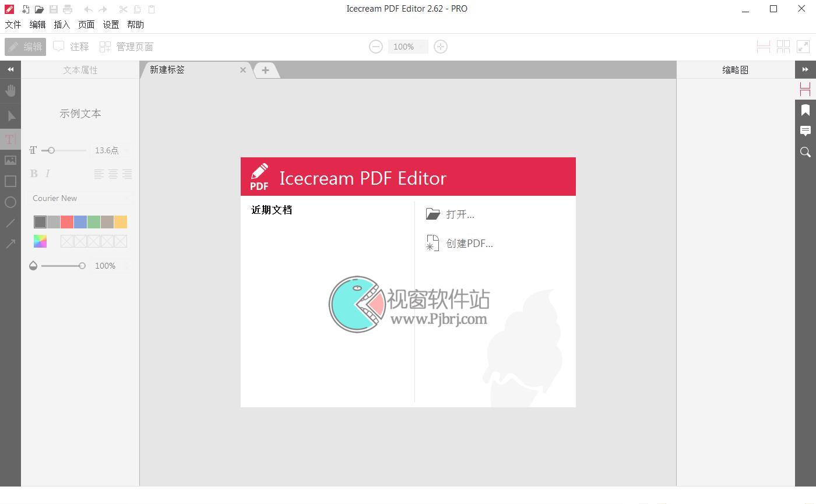Screen dimensions: 816x504
Task: Click the undo arrow icon
Action: (89, 9)
